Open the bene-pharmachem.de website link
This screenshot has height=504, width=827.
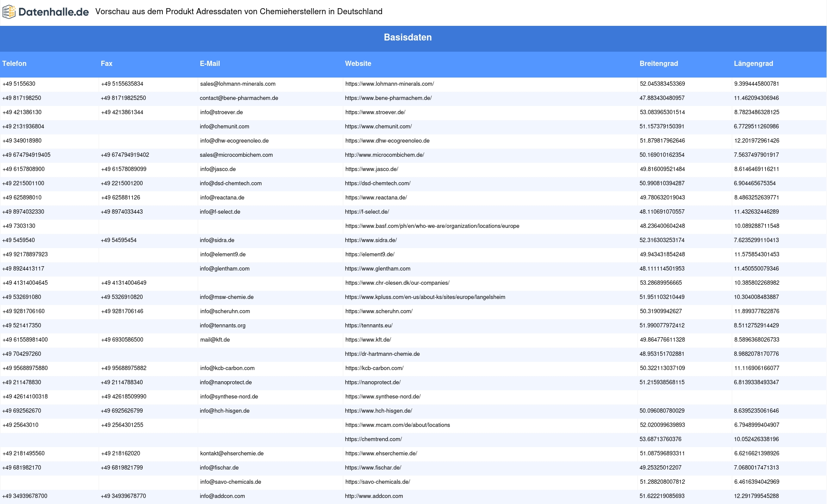tap(388, 98)
